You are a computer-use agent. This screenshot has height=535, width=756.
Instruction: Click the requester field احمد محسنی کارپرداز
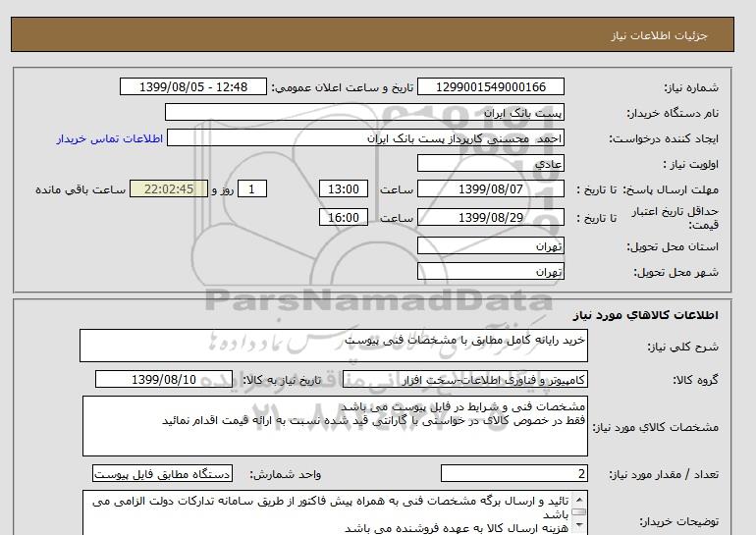[365, 137]
